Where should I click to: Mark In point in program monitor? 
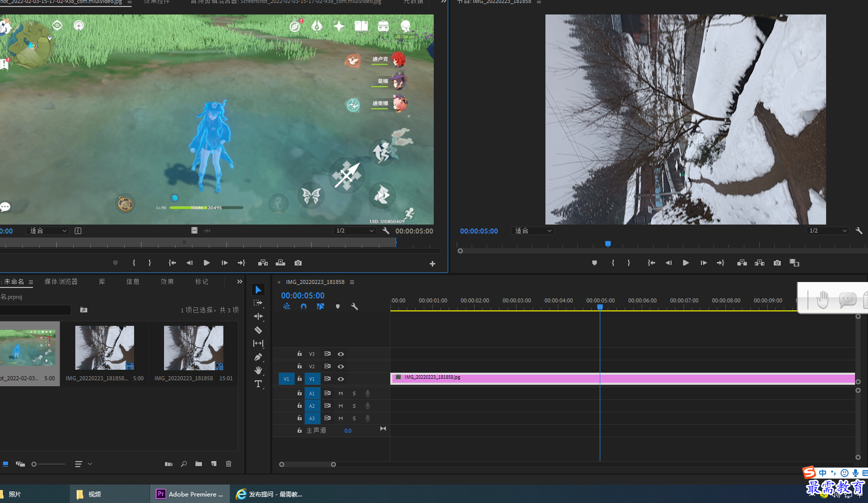(613, 263)
